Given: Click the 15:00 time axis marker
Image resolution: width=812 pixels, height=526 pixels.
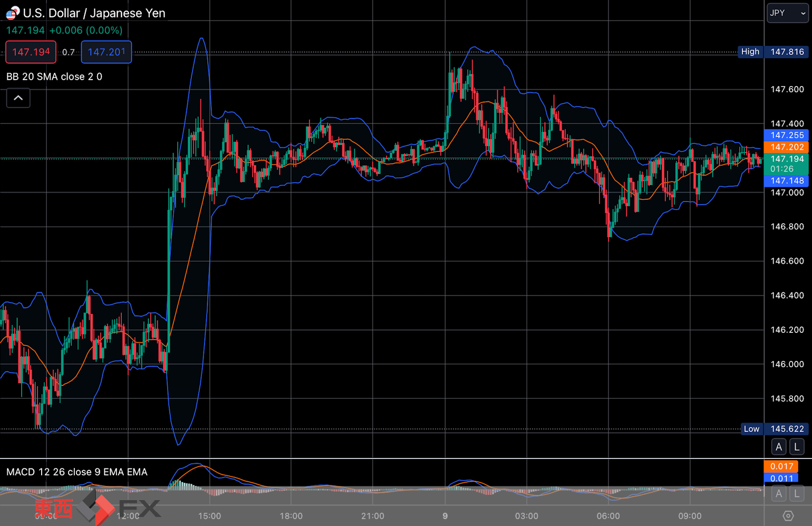Looking at the screenshot, I should pyautogui.click(x=209, y=515).
